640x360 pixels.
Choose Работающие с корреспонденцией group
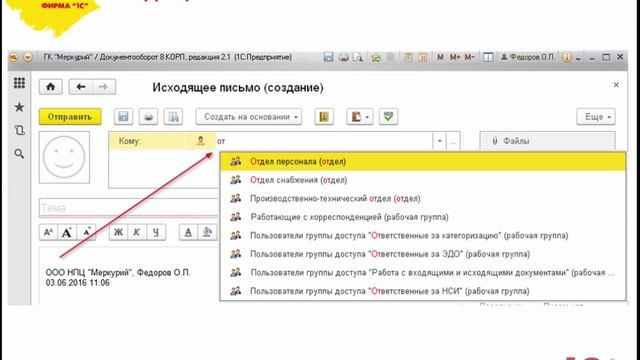point(422,217)
